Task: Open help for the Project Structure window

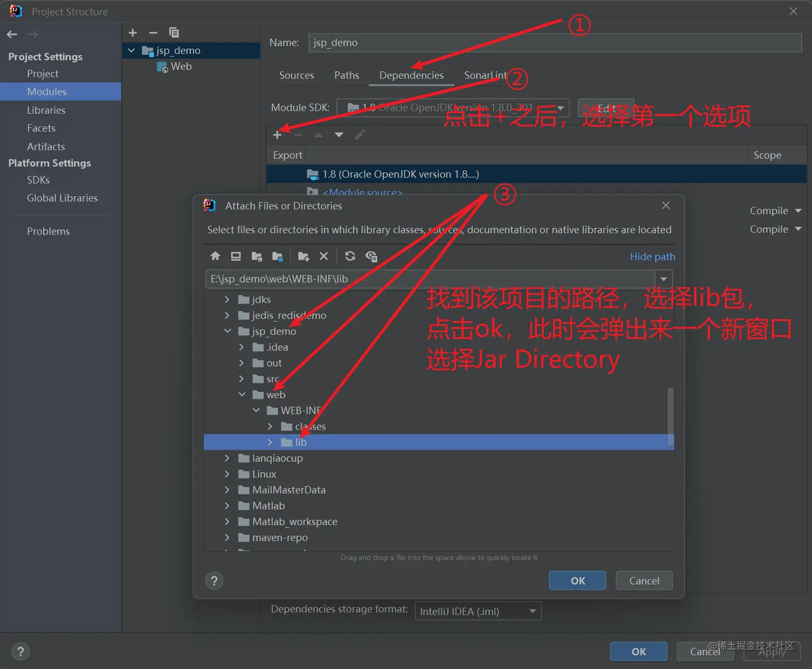Action: (20, 652)
